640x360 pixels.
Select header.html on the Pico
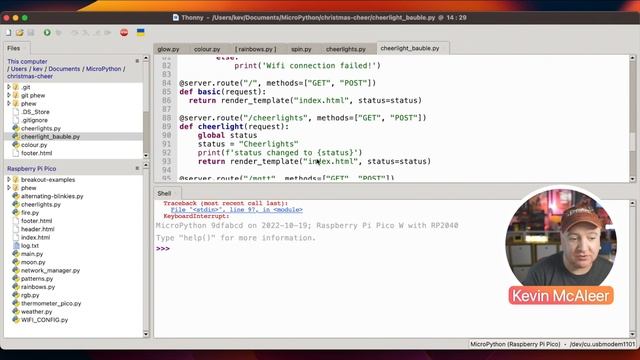click(x=37, y=229)
